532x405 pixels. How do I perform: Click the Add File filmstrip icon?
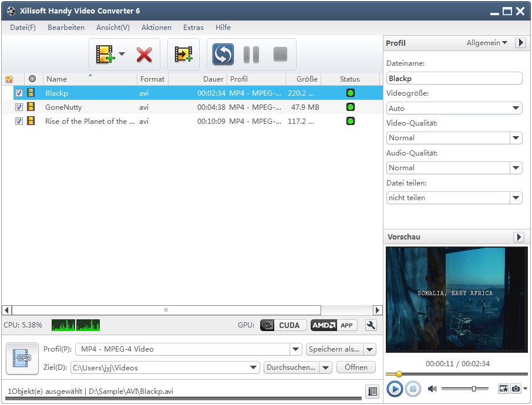point(105,54)
